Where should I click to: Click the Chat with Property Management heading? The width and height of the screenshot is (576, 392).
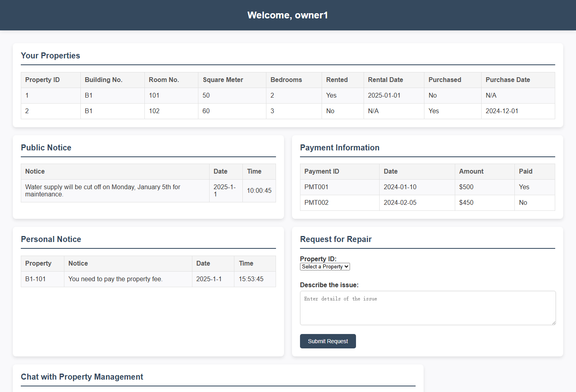[x=82, y=377]
